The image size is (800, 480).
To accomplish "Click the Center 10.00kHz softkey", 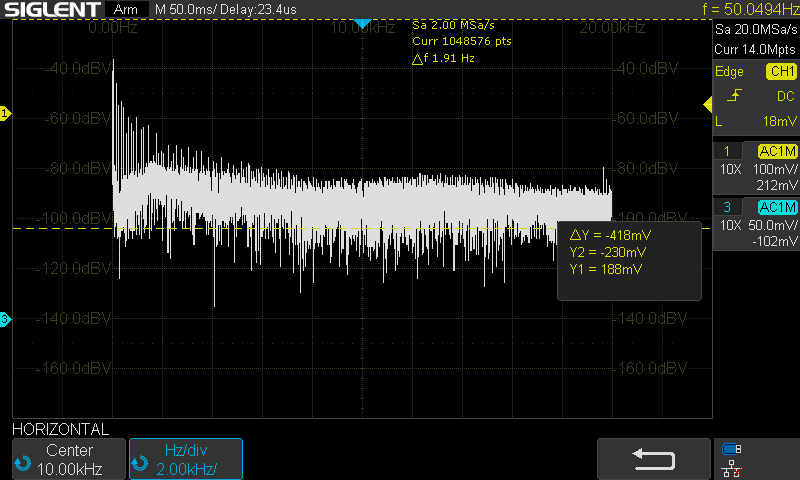I will pyautogui.click(x=69, y=459).
